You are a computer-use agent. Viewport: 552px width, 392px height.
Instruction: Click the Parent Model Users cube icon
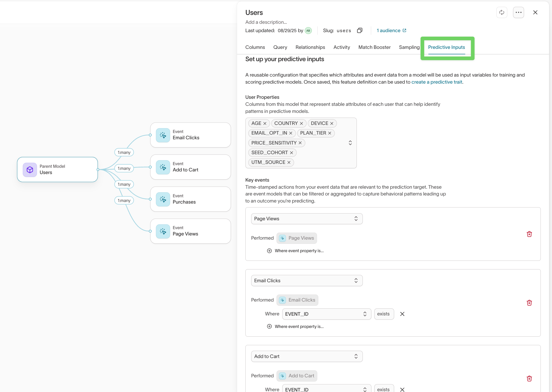30,169
